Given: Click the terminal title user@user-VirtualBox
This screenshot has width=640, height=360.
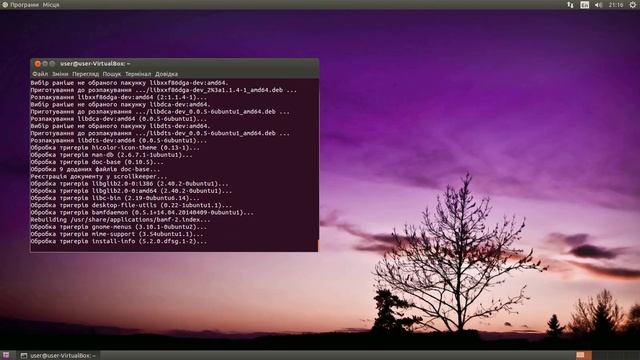Looking at the screenshot, I should [x=95, y=64].
